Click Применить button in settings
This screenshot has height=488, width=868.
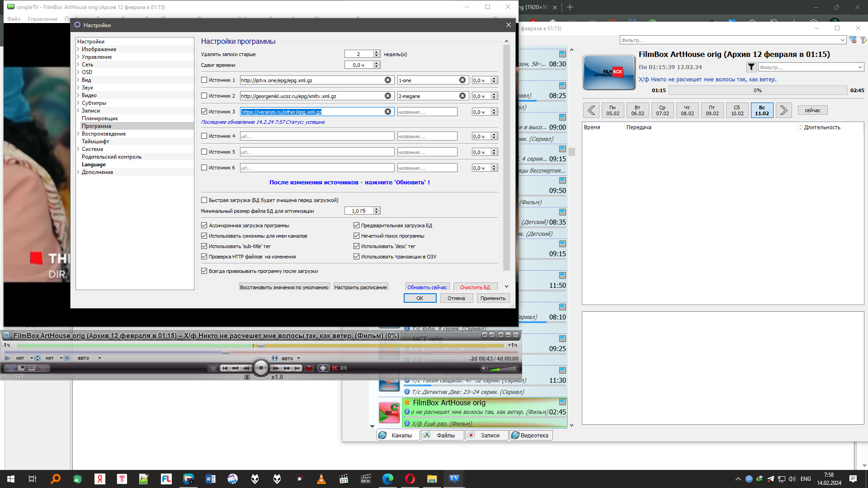[493, 298]
